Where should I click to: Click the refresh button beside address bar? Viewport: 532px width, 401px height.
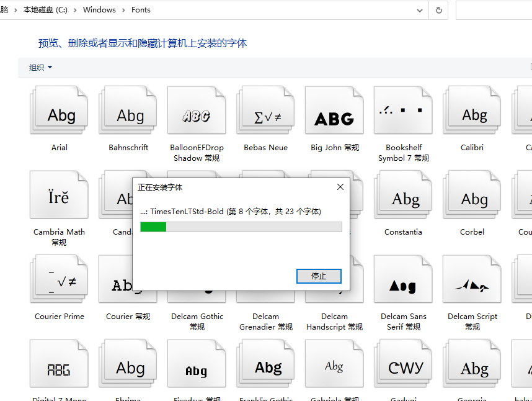point(439,10)
